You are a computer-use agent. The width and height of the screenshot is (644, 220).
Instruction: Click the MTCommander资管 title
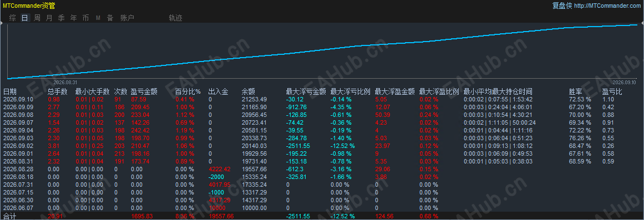click(x=29, y=6)
